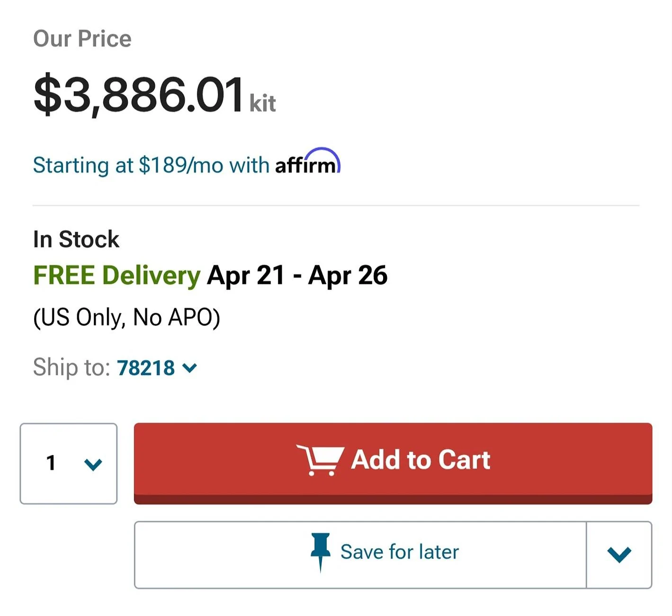The height and width of the screenshot is (616, 672).
Task: Click the Our Price heading
Action: [82, 38]
